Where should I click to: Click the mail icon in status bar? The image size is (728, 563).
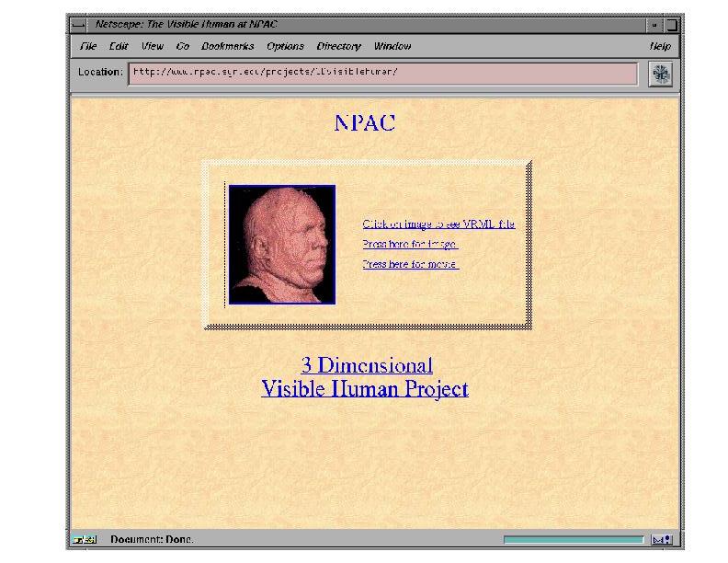point(661,539)
